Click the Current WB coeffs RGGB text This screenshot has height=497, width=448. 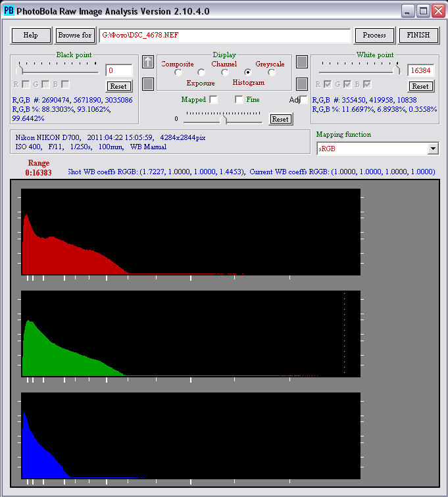pos(342,172)
